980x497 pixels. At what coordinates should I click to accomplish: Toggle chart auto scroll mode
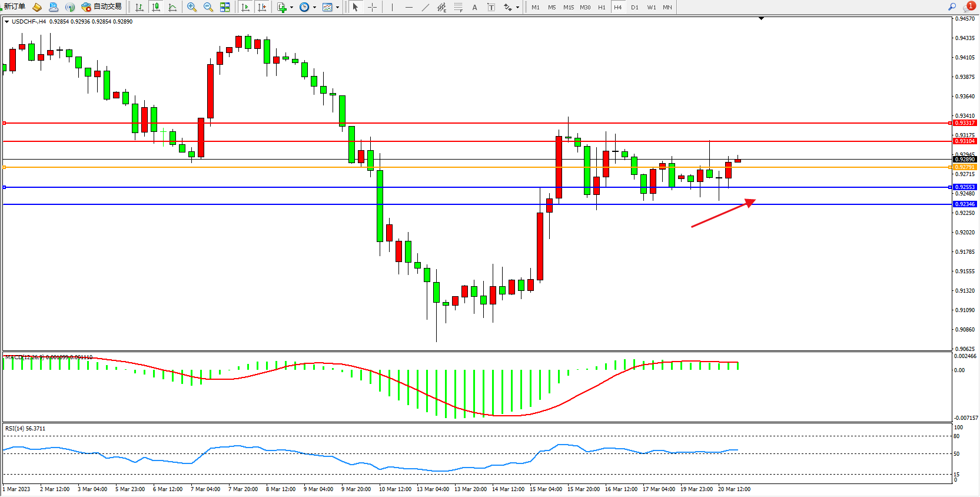245,7
